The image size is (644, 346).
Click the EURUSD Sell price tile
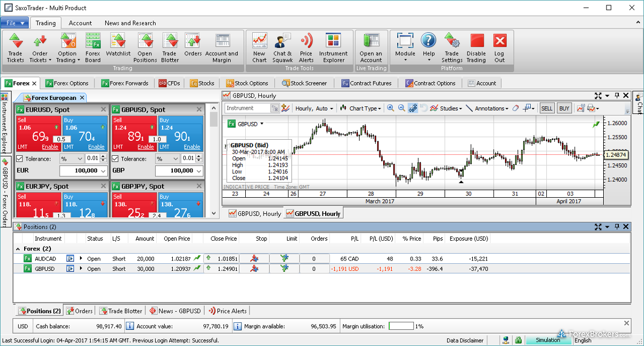39,133
